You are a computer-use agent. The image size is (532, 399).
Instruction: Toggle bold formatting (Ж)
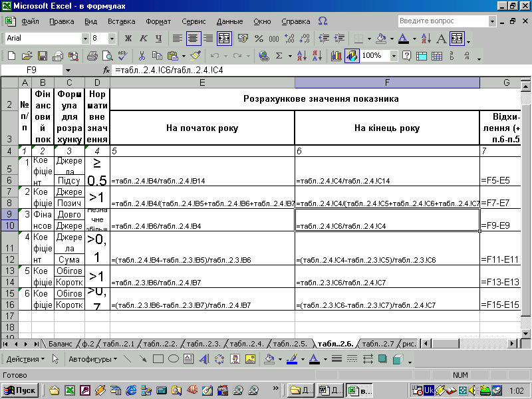click(128, 39)
